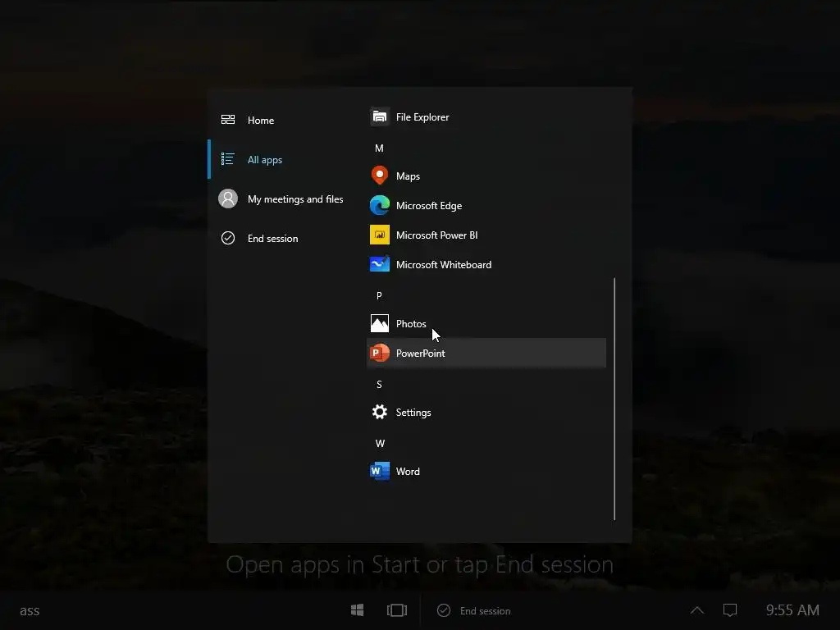Launch Maps via its red pin icon

[379, 176]
